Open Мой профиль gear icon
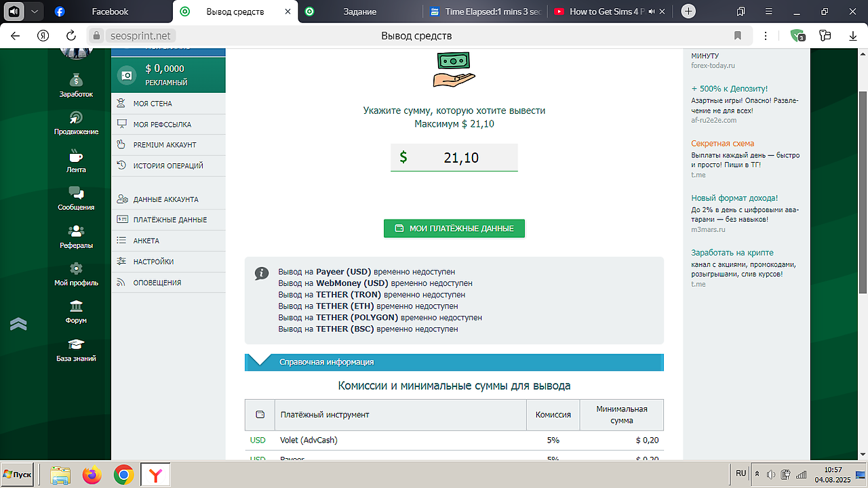The width and height of the screenshot is (868, 488). click(x=76, y=270)
